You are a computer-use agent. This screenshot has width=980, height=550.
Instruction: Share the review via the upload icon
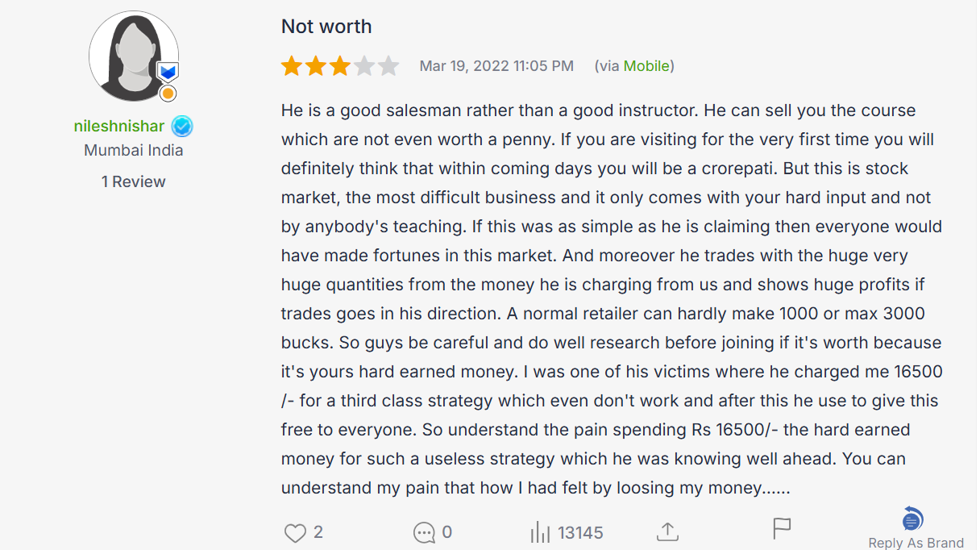point(667,532)
